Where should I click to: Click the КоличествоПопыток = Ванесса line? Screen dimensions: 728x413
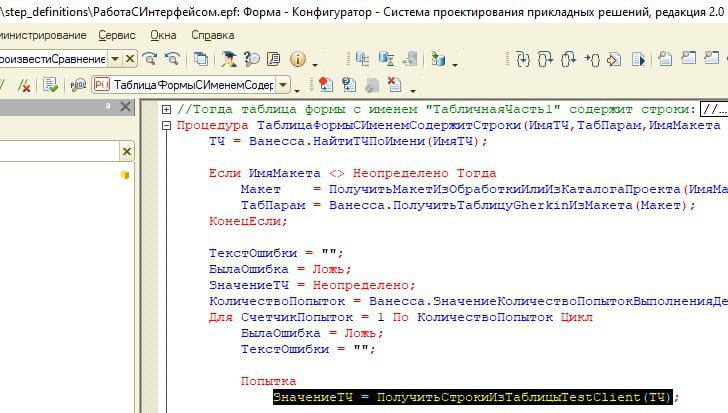(x=468, y=301)
